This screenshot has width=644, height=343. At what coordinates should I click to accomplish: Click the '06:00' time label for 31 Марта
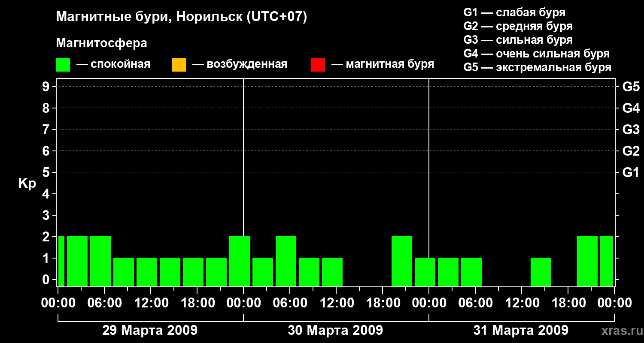tap(475, 303)
